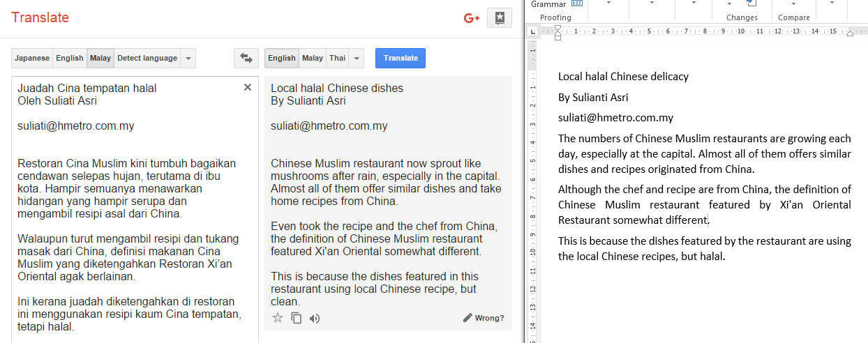The width and height of the screenshot is (868, 343).
Task: Select English as source language
Action: click(x=70, y=58)
